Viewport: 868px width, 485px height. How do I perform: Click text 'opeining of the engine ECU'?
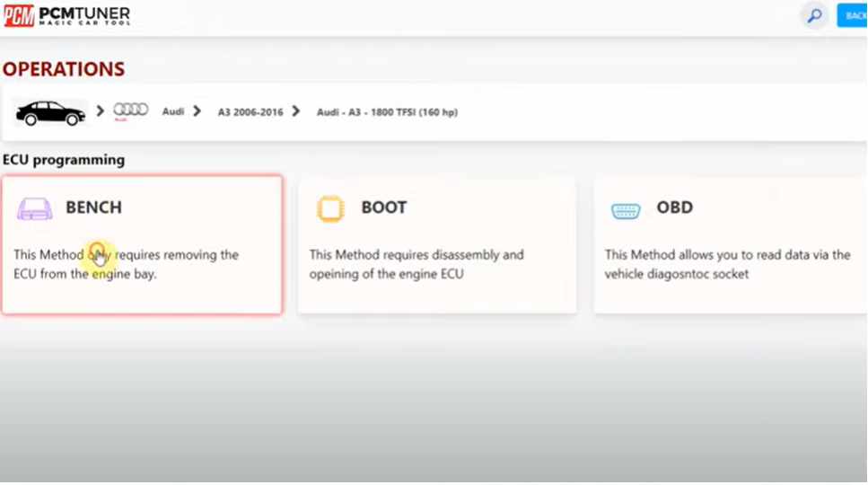coord(386,275)
